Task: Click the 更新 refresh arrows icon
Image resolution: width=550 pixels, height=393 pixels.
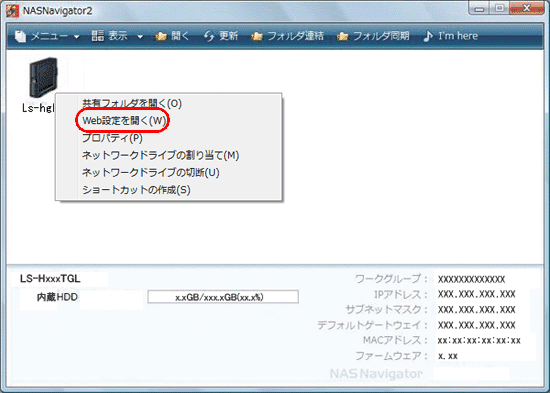Action: click(x=209, y=36)
